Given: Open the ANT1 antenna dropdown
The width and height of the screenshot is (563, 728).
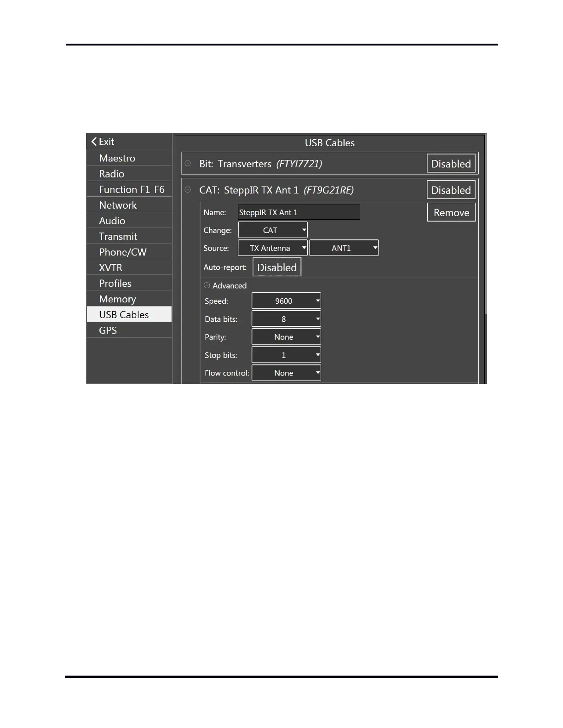Looking at the screenshot, I should pyautogui.click(x=344, y=248).
